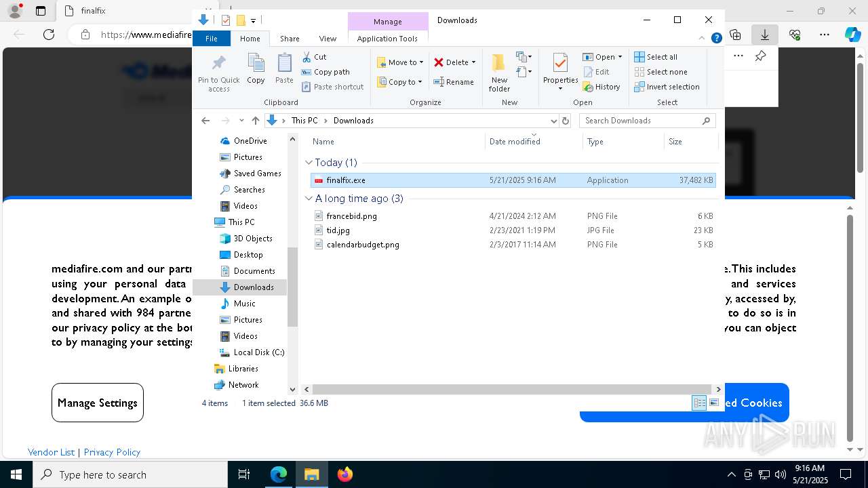The width and height of the screenshot is (868, 488).
Task: Switch to details view layout icon
Action: click(699, 403)
